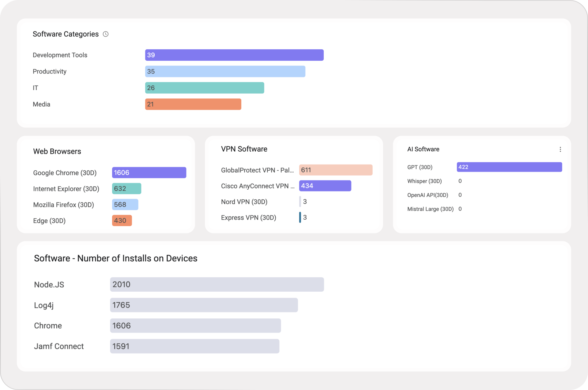Viewport: 588px width, 390px height.
Task: Select the Cisco AnyConnect VPN bar
Action: point(325,186)
